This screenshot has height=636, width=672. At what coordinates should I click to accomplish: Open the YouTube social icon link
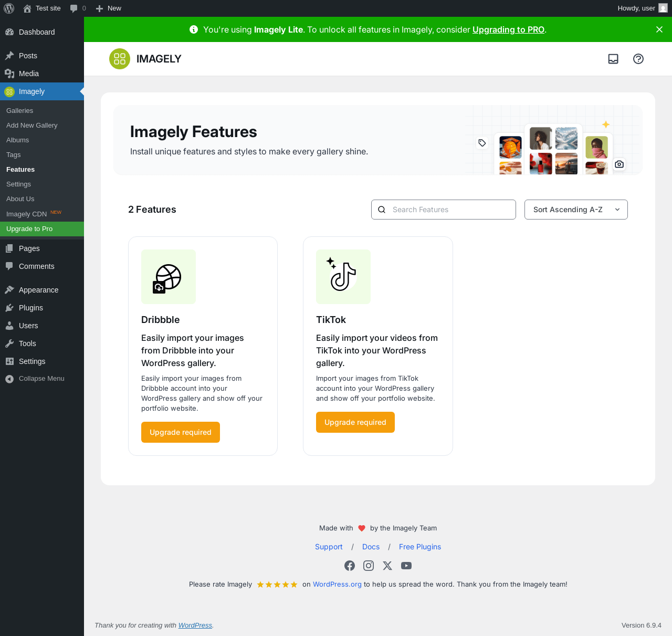[406, 566]
